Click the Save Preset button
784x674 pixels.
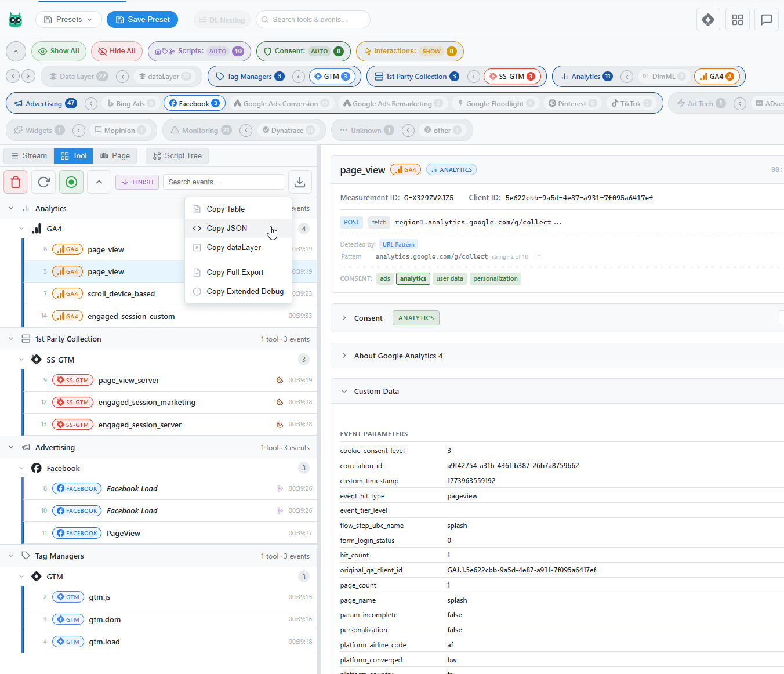point(142,19)
